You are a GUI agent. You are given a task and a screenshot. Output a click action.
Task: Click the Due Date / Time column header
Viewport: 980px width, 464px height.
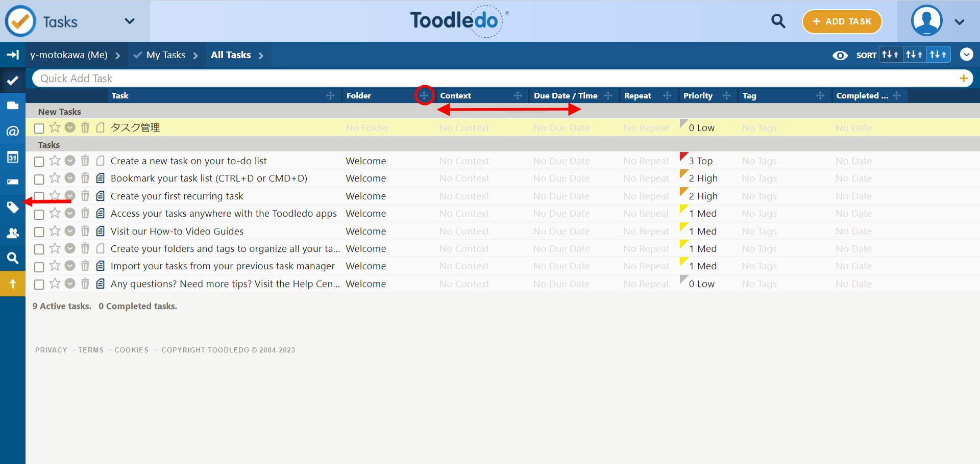click(566, 96)
